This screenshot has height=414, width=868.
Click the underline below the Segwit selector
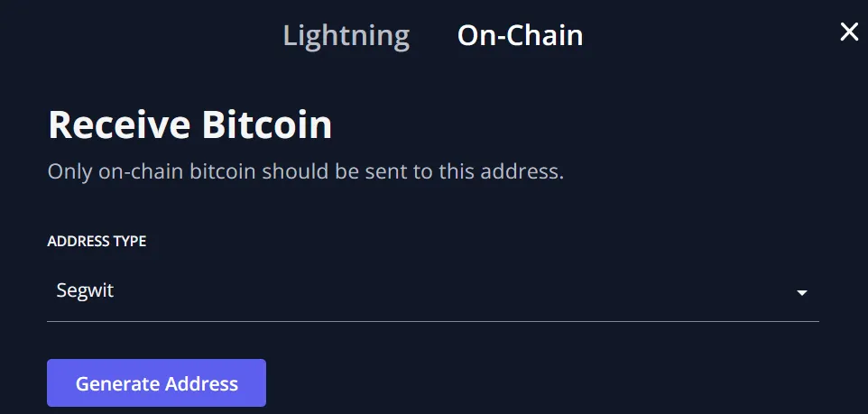click(x=433, y=321)
